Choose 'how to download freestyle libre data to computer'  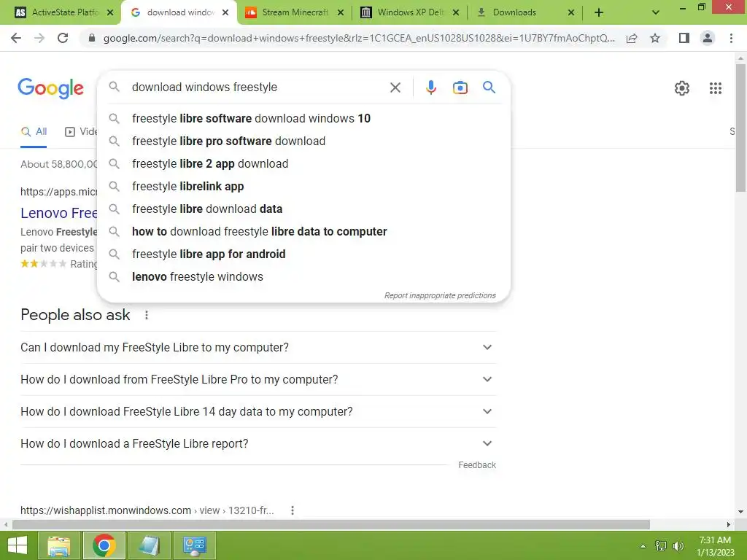pos(303,231)
